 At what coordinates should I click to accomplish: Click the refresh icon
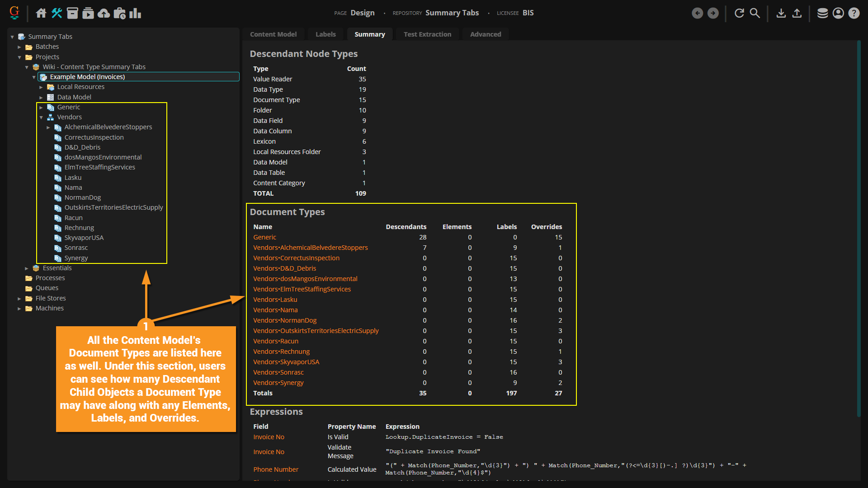pos(739,13)
